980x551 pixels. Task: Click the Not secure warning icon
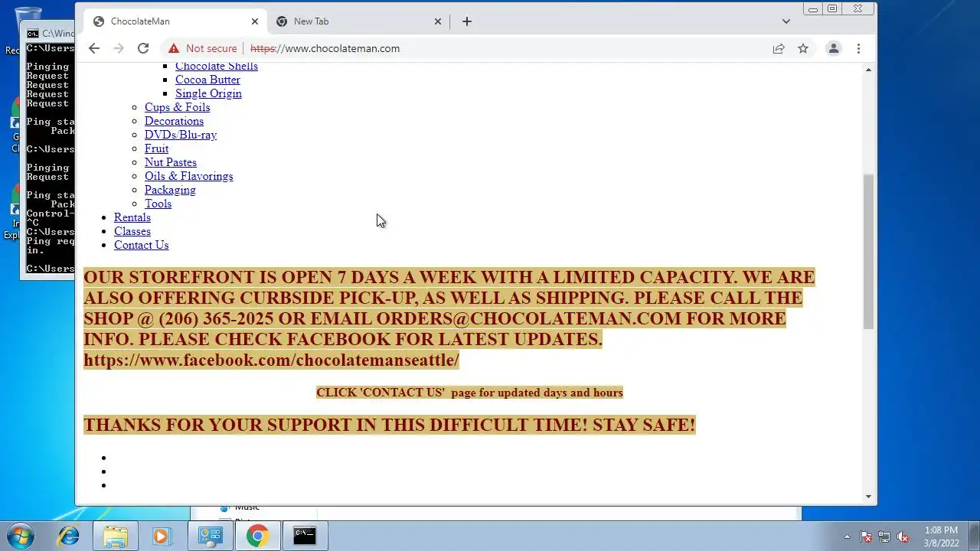click(174, 48)
